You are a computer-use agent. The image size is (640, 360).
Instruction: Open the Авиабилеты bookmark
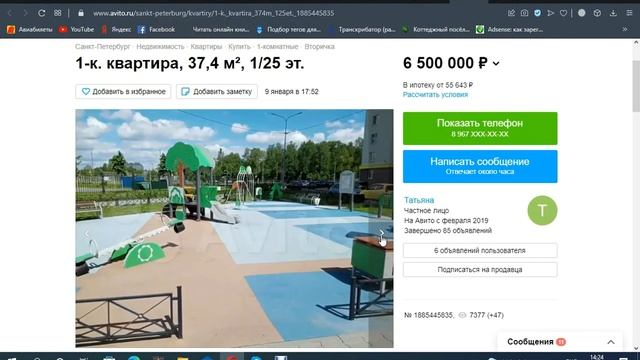(30, 29)
